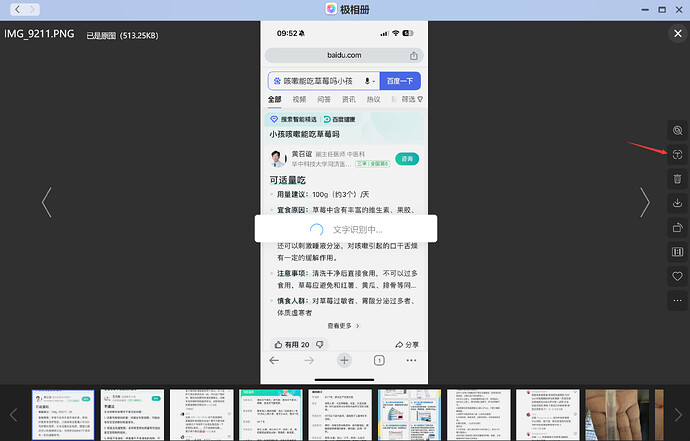Run text recognition (OCR) on the image
The height and width of the screenshot is (441, 690).
point(677,155)
